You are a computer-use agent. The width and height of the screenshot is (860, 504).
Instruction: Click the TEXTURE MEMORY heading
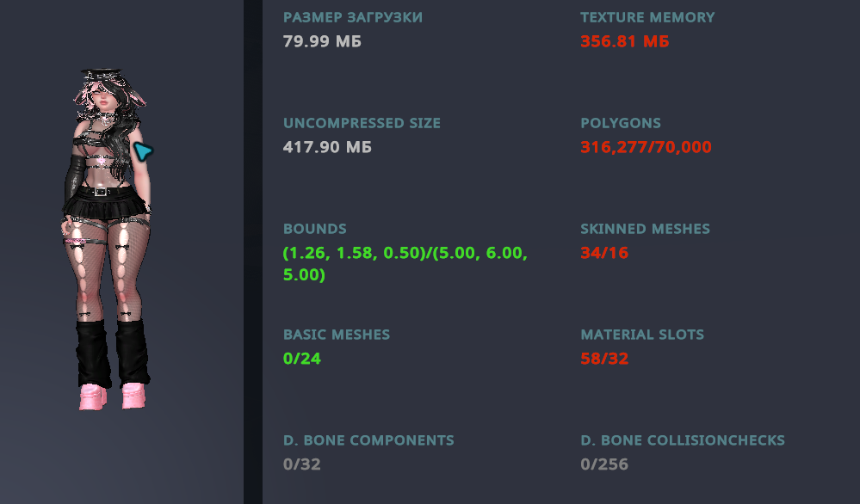coord(647,17)
